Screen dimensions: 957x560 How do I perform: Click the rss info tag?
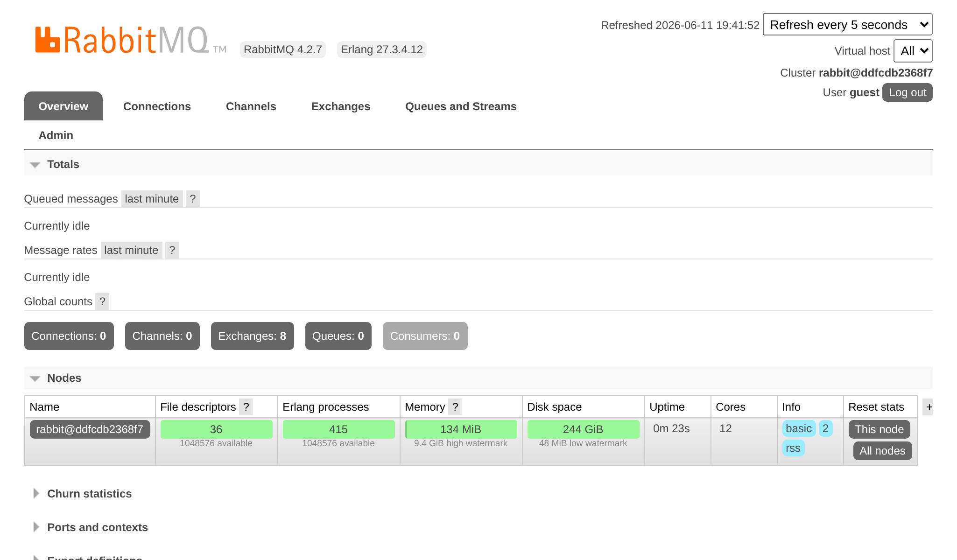pos(793,448)
